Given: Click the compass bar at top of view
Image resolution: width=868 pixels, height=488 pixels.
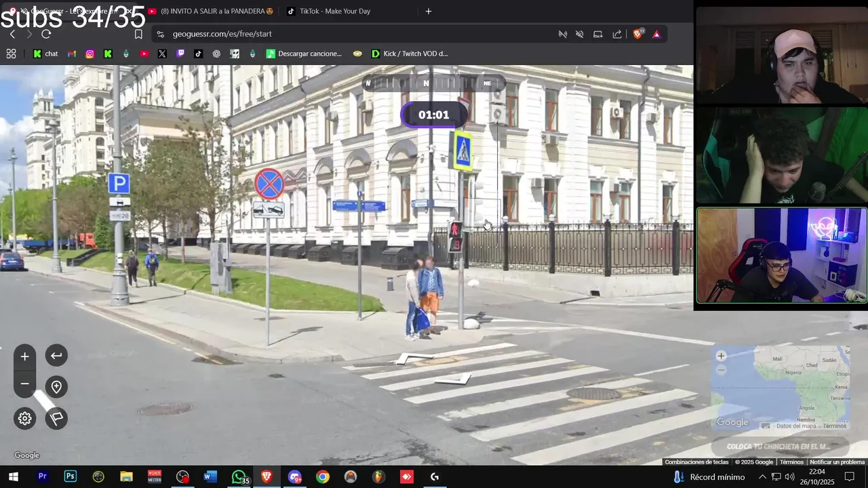Looking at the screenshot, I should tap(434, 83).
